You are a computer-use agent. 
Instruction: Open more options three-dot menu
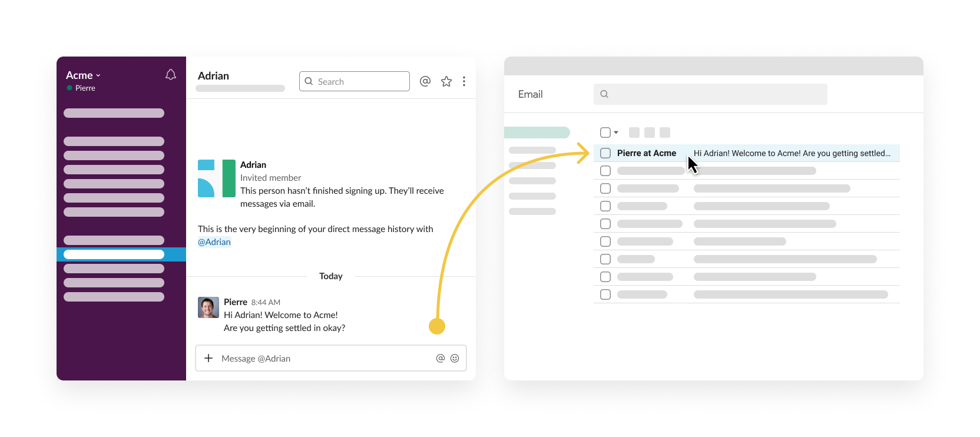click(x=464, y=81)
